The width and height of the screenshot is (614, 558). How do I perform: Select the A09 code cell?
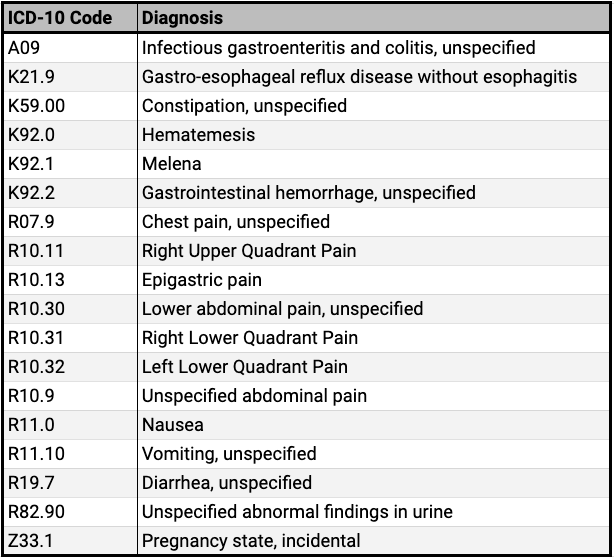pos(71,48)
